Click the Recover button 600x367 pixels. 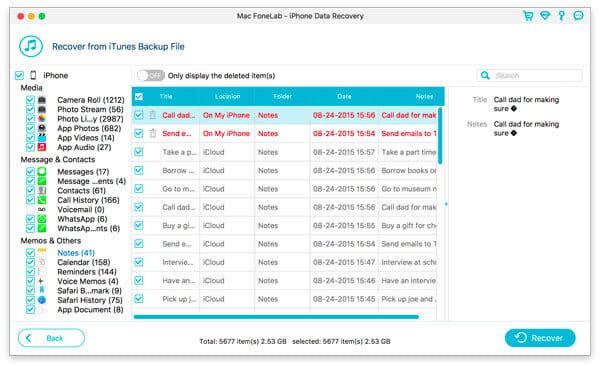tap(540, 338)
